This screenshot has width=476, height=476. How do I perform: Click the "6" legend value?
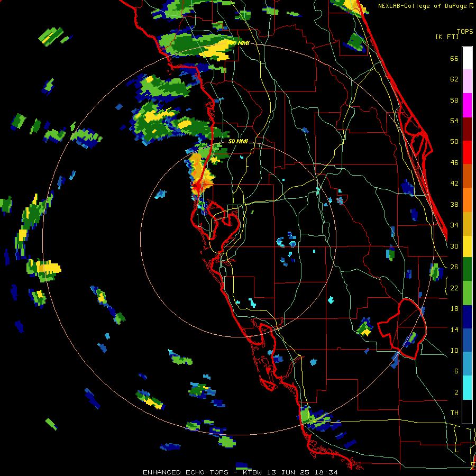click(x=456, y=371)
